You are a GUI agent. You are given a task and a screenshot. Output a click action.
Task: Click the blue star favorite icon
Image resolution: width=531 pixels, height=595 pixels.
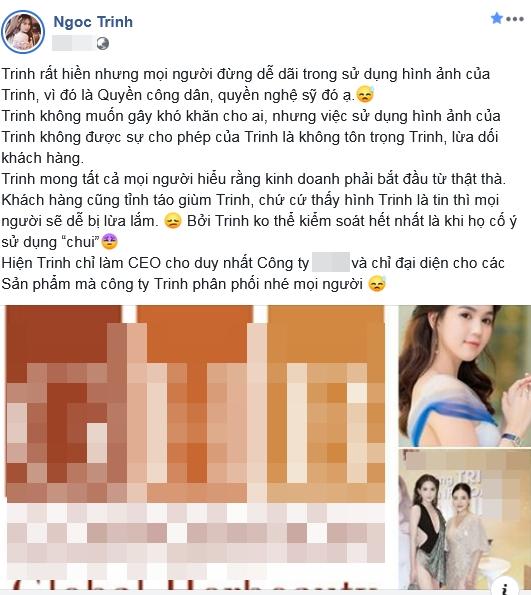point(496,18)
